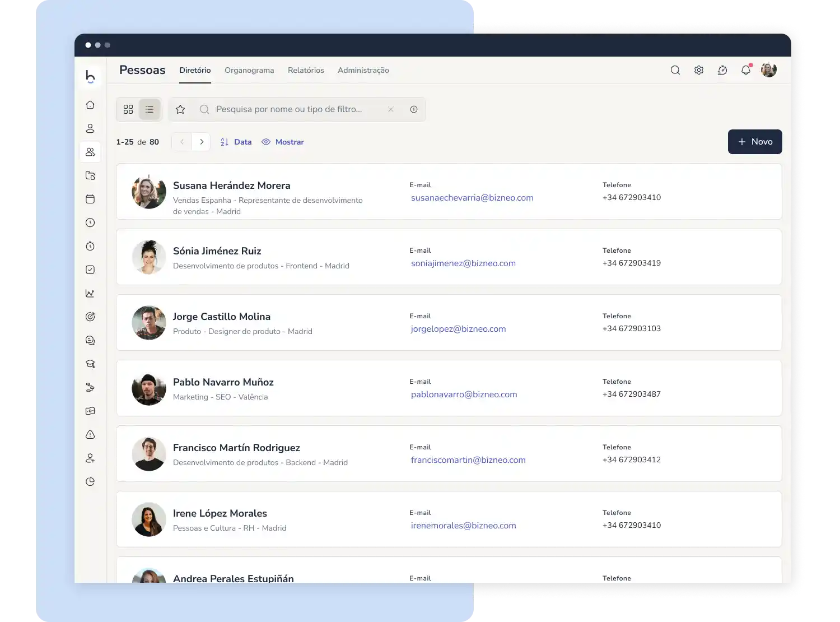Open workflow diagram icon in sidebar
This screenshot has height=622, width=840.
pyautogui.click(x=90, y=387)
